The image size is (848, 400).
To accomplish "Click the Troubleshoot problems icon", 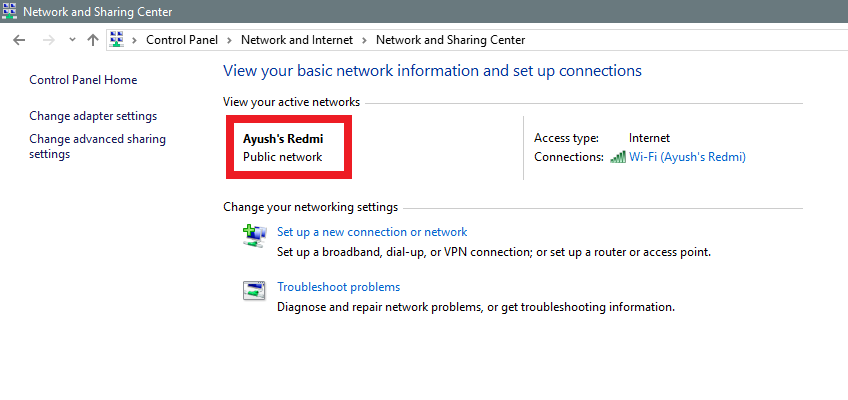I will pos(254,290).
